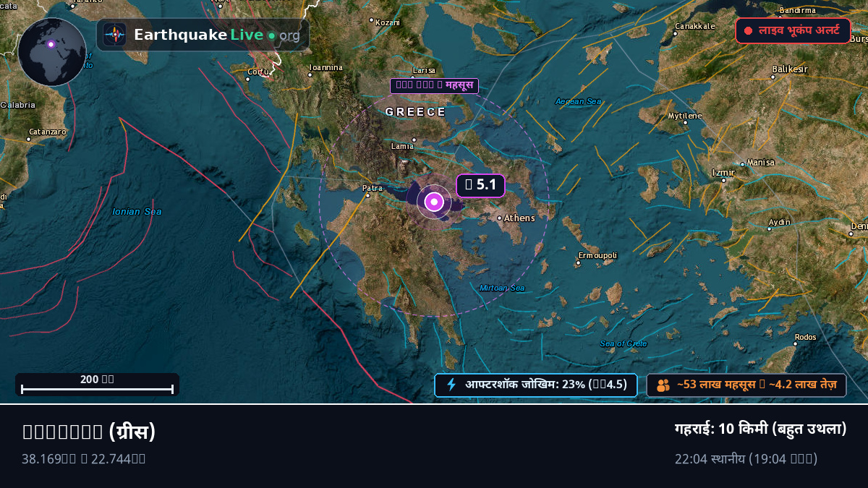
Task: Click the Balikesir city label
Action: 790,69
